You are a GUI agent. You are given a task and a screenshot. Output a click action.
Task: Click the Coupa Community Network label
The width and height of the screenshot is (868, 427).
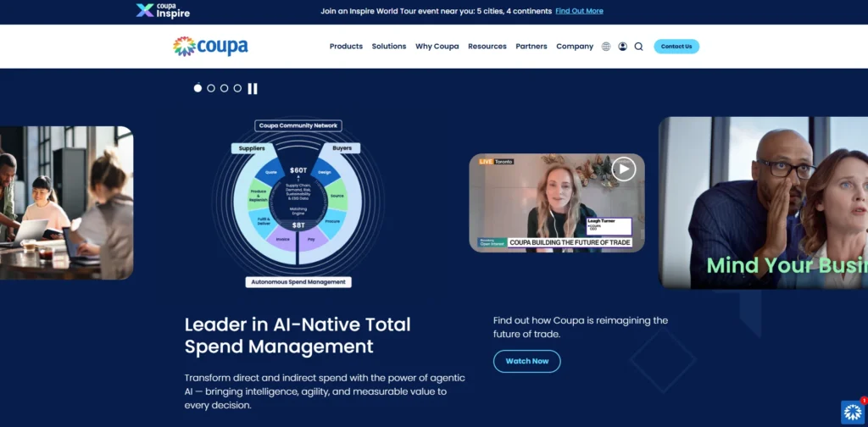point(298,125)
